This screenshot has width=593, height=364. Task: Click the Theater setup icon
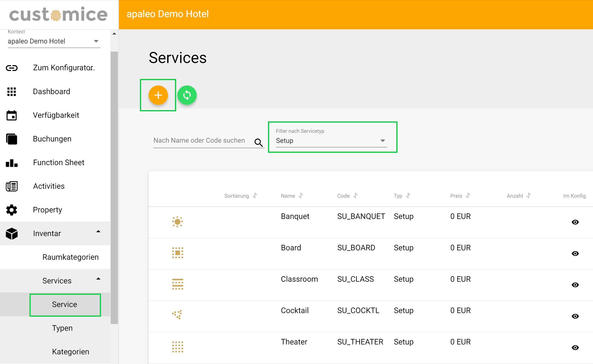(x=177, y=347)
